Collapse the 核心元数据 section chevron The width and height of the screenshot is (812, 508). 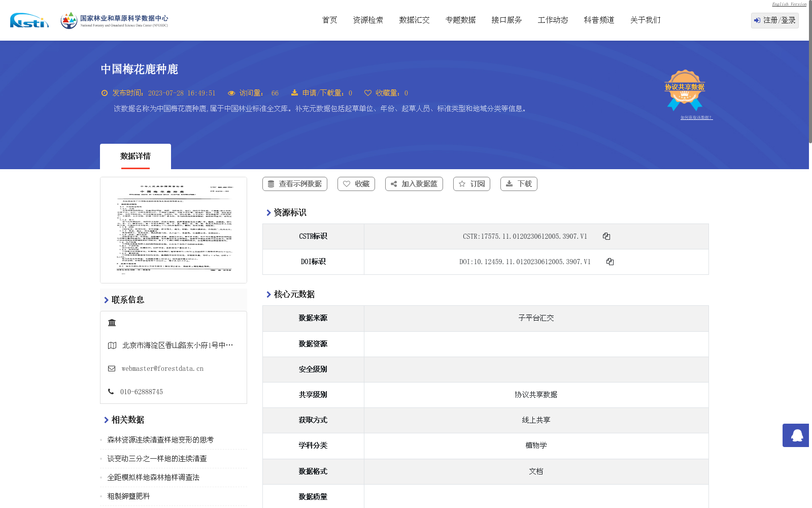(268, 294)
